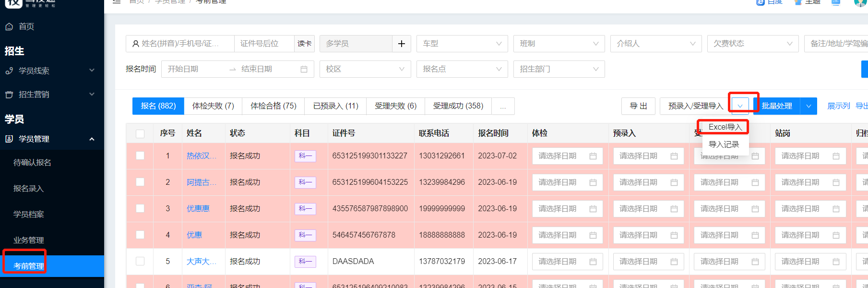Open student 优惠惠 name link
Screen dimensions: 868x288
coord(198,209)
